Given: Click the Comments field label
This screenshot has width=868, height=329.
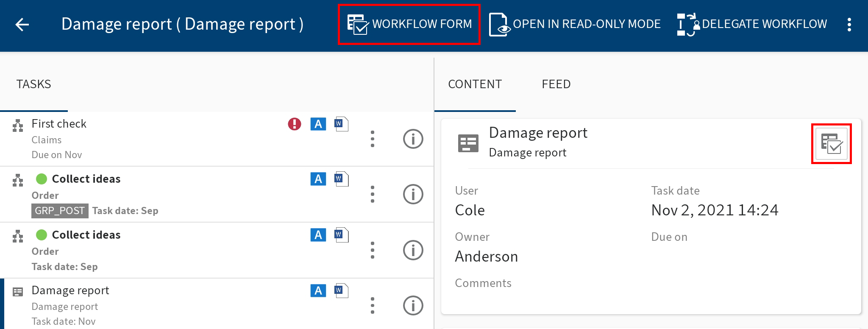Looking at the screenshot, I should (483, 283).
